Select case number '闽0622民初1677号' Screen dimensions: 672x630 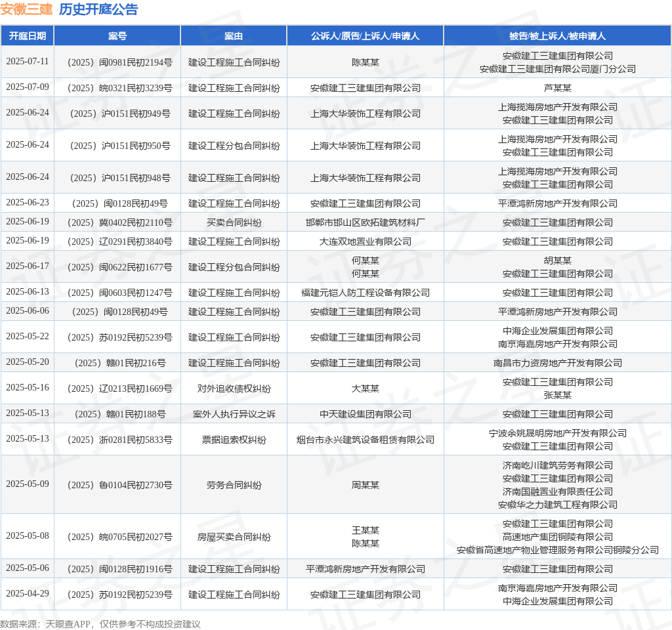click(x=135, y=268)
